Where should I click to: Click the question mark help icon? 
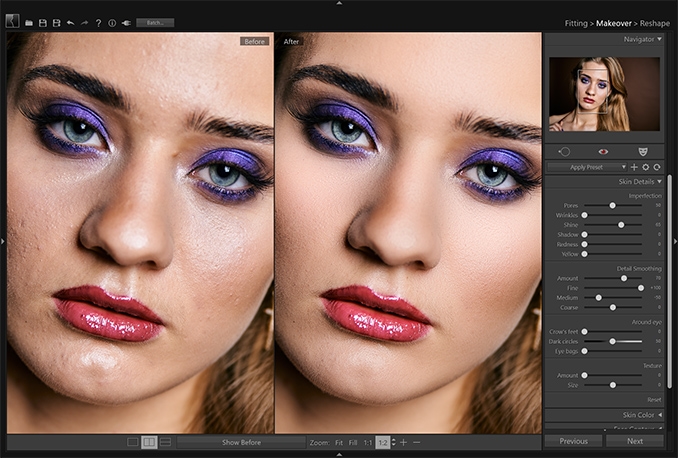pyautogui.click(x=99, y=23)
